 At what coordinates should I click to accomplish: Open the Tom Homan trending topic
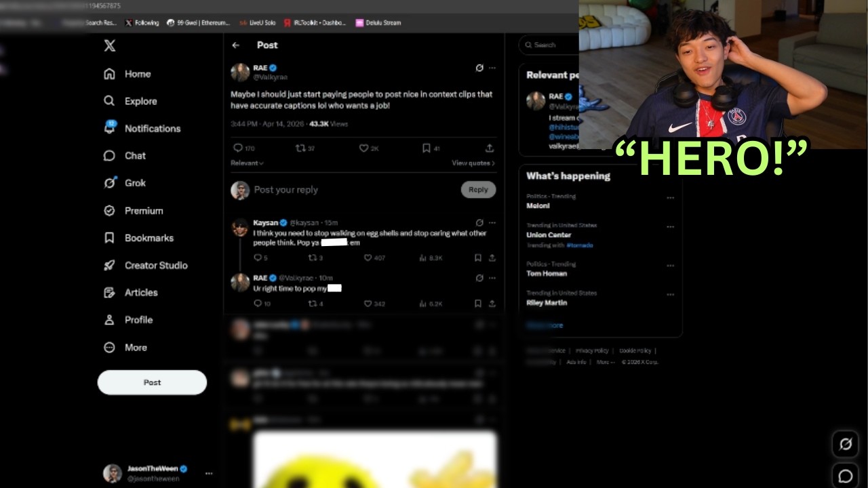(x=547, y=273)
